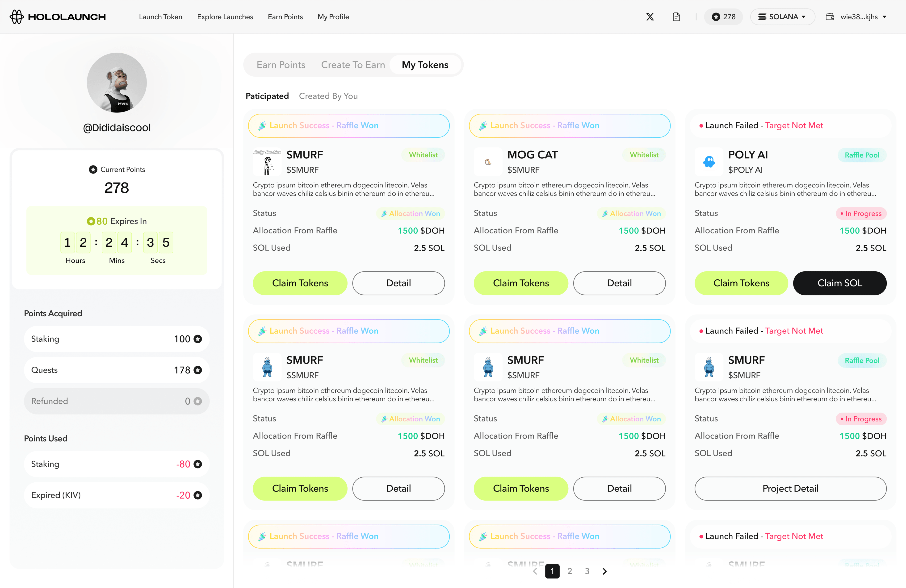Viewport: 906px width, 588px height.
Task: Open the Launch Token menu
Action: pyautogui.click(x=161, y=17)
